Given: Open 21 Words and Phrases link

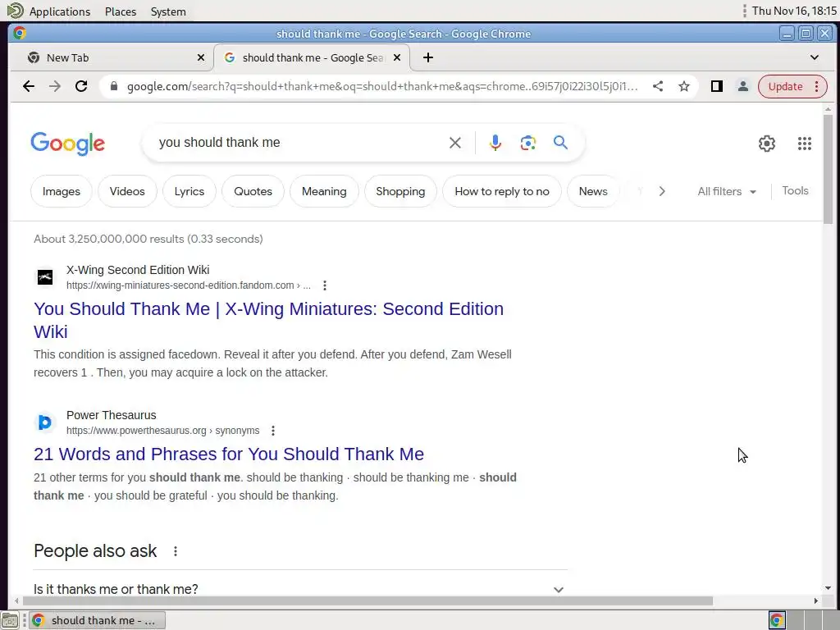Looking at the screenshot, I should [229, 454].
